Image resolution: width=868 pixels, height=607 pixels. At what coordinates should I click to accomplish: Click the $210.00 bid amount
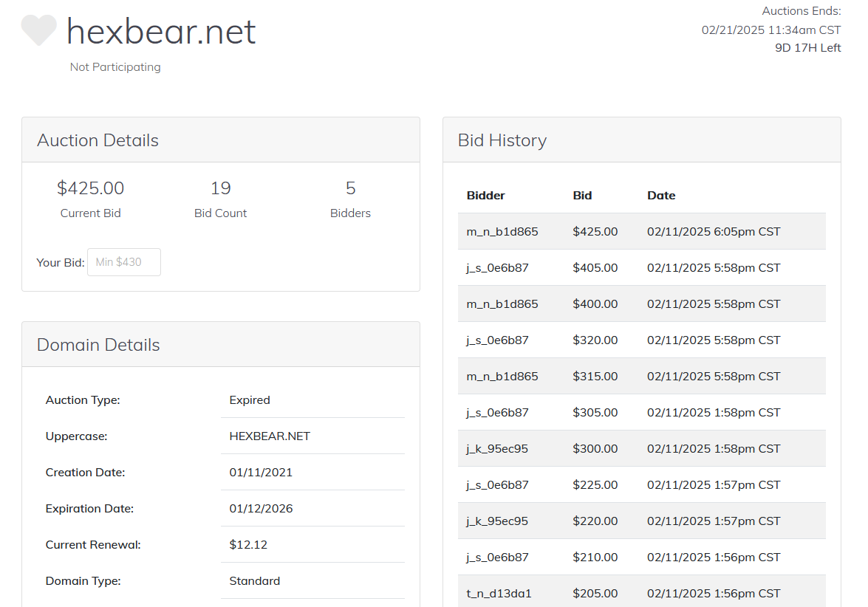(595, 558)
